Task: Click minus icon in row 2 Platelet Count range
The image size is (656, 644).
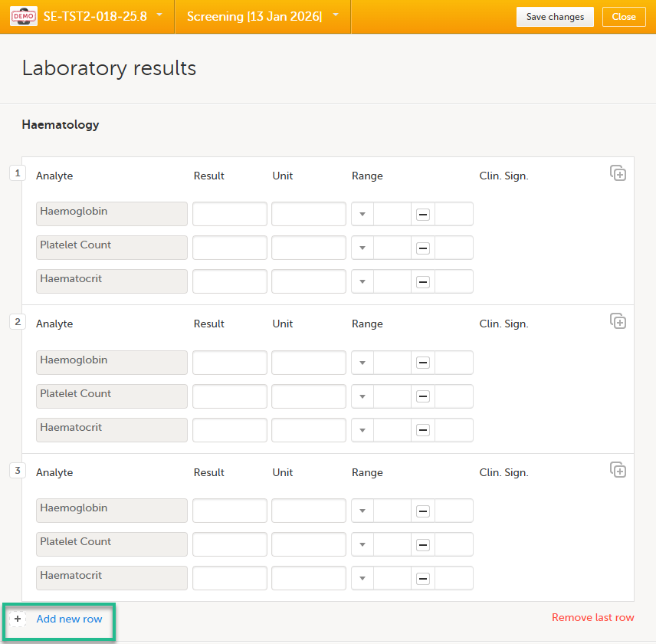Action: 422,397
